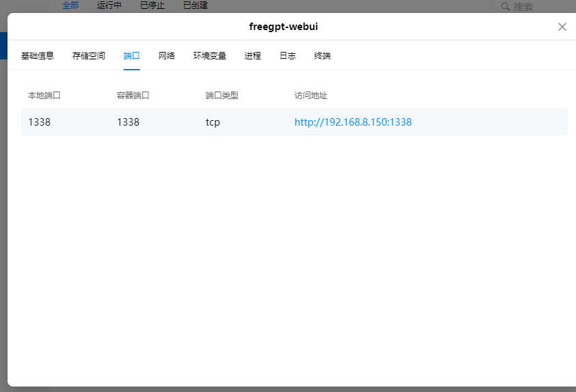Select the tcp port type cell

(x=212, y=122)
